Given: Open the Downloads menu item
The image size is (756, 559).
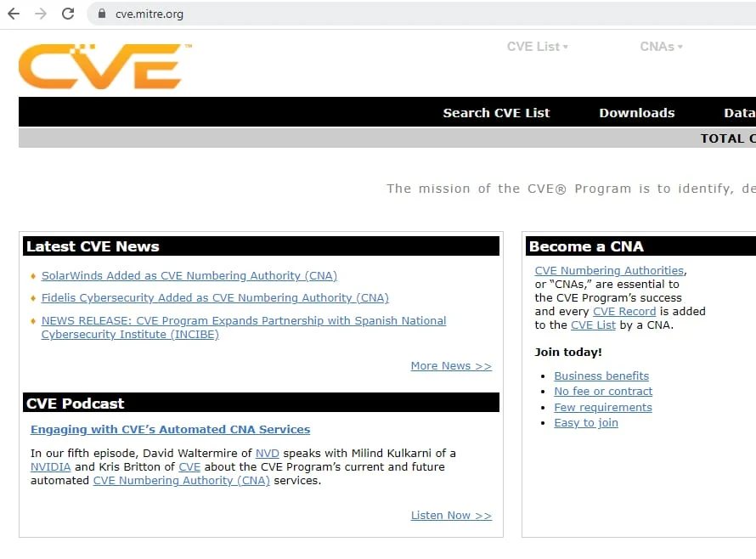Looking at the screenshot, I should [x=637, y=112].
